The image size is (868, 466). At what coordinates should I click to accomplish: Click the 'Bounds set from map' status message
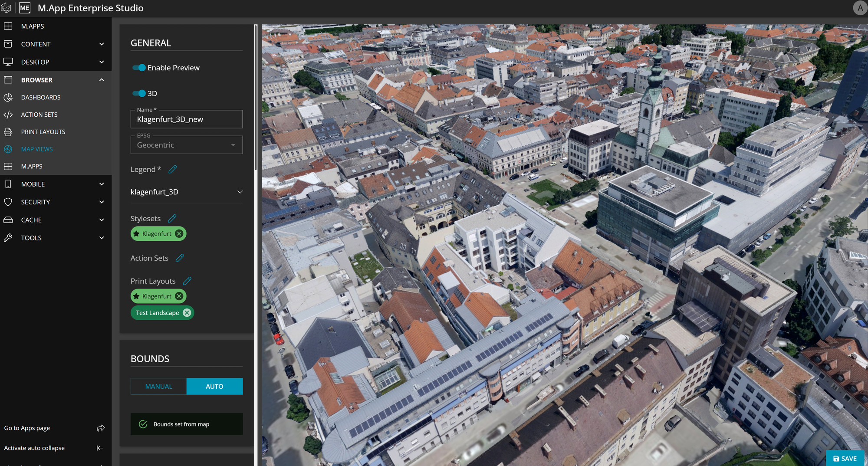pos(187,424)
